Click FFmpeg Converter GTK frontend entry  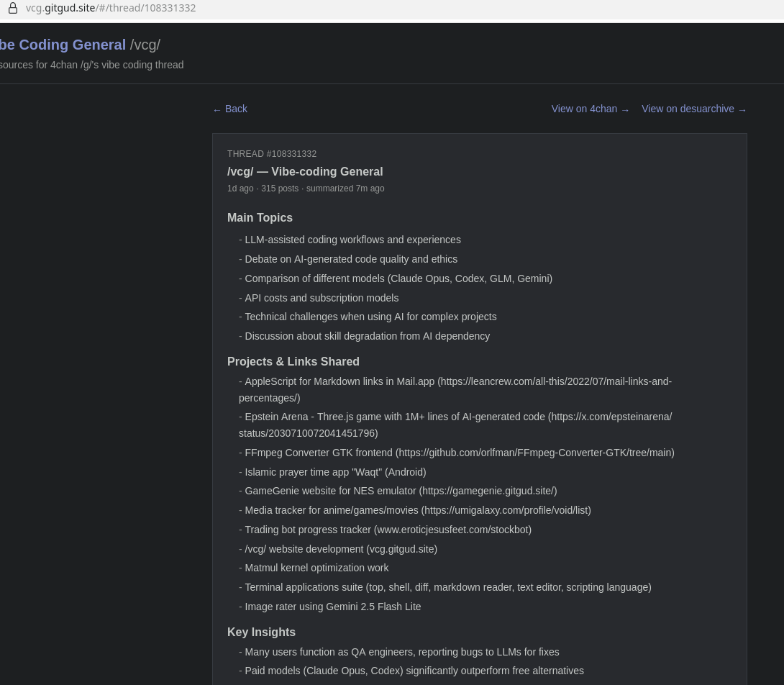tap(457, 453)
